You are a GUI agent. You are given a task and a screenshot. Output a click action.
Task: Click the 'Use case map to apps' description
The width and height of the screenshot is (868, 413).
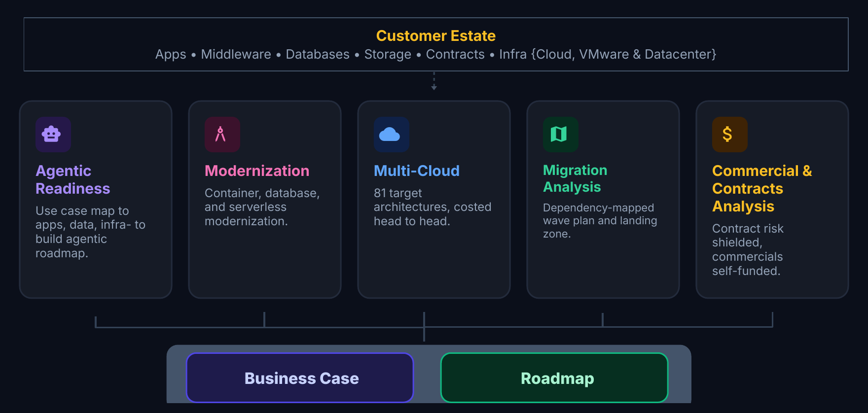point(90,232)
